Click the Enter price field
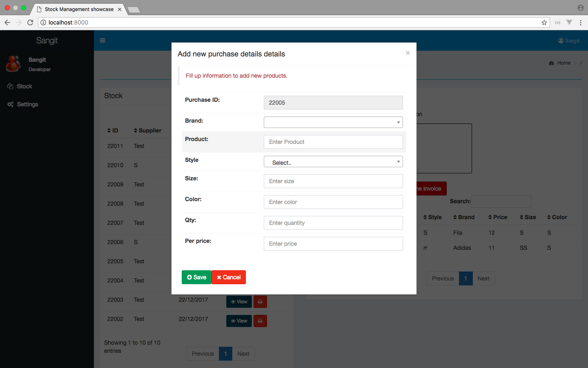 [333, 244]
